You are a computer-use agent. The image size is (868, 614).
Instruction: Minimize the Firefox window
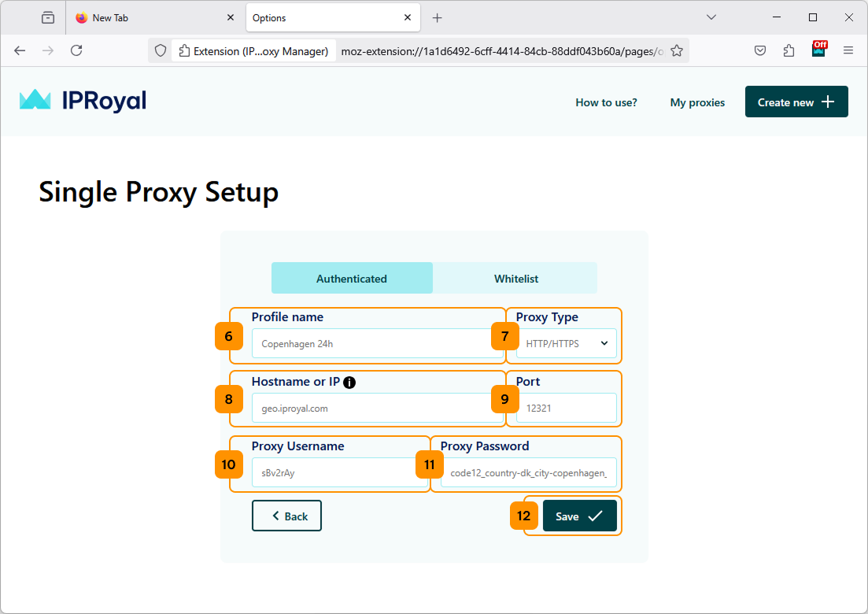point(777,18)
